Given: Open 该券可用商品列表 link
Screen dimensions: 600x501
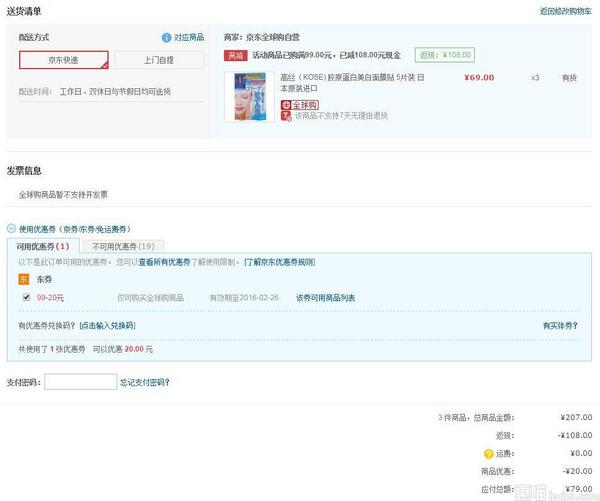Looking at the screenshot, I should tap(326, 298).
